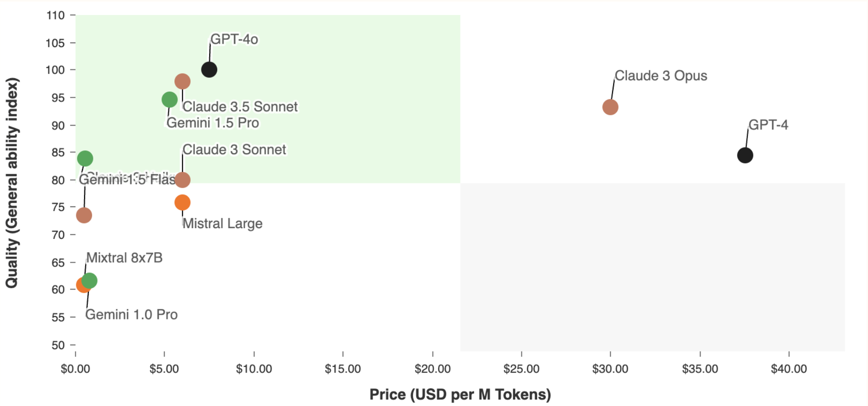Select the Claude 3 Opus data point
The height and width of the screenshot is (406, 868).
(610, 107)
